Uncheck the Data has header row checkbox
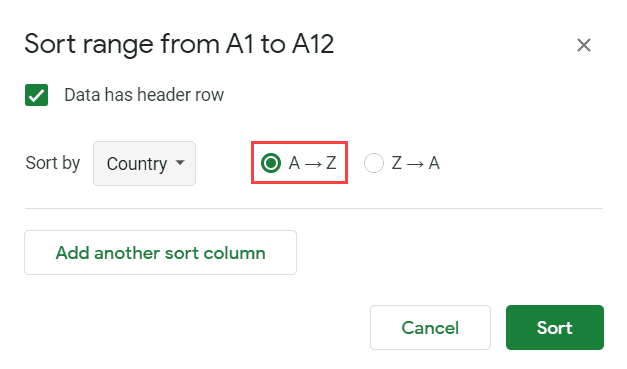 tap(36, 95)
